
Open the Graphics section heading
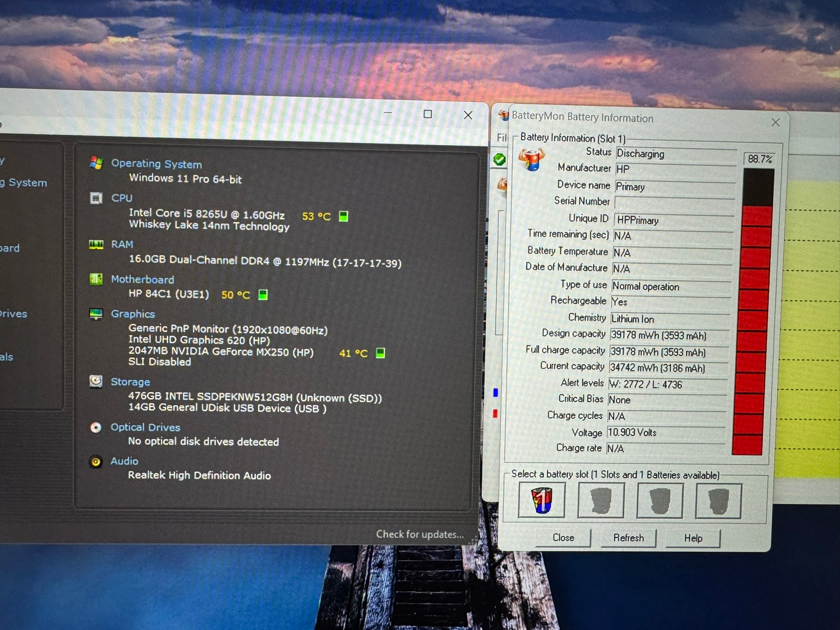pyautogui.click(x=133, y=314)
